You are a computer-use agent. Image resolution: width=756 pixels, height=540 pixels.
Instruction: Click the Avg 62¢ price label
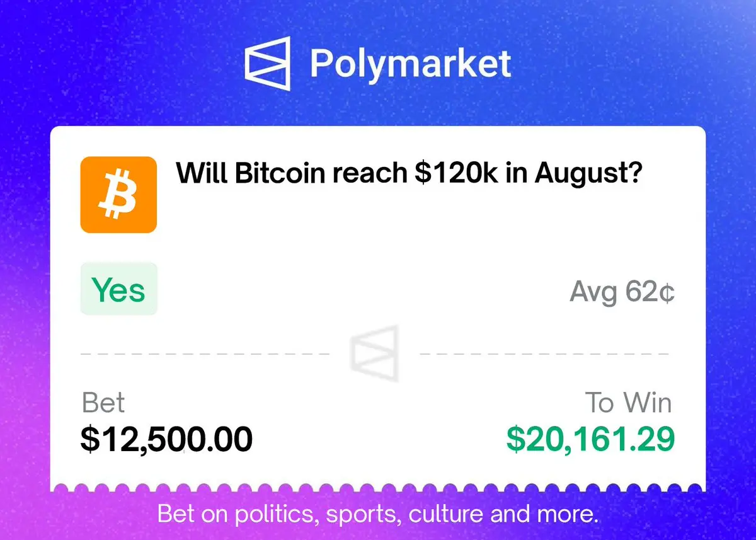tap(622, 292)
